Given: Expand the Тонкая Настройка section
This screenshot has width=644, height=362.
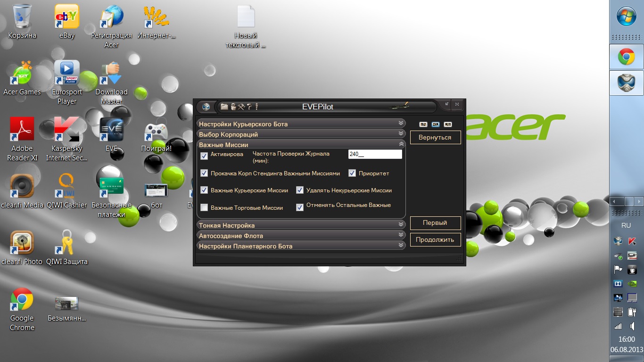Looking at the screenshot, I should coord(301,225).
